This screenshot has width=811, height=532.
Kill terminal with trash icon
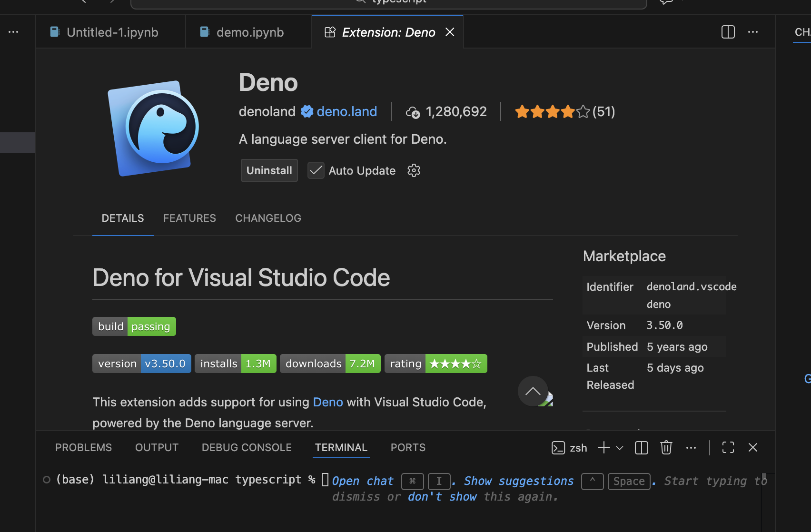(666, 448)
